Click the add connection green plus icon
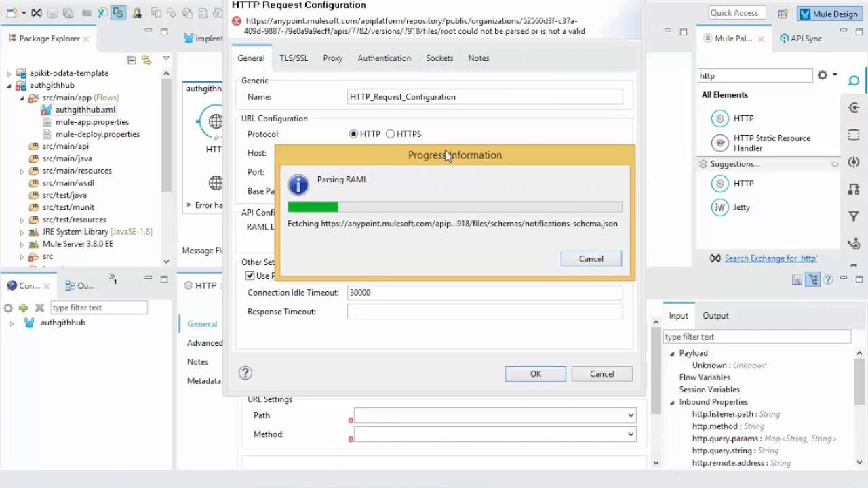Viewport: 868px width, 488px height. tap(23, 308)
